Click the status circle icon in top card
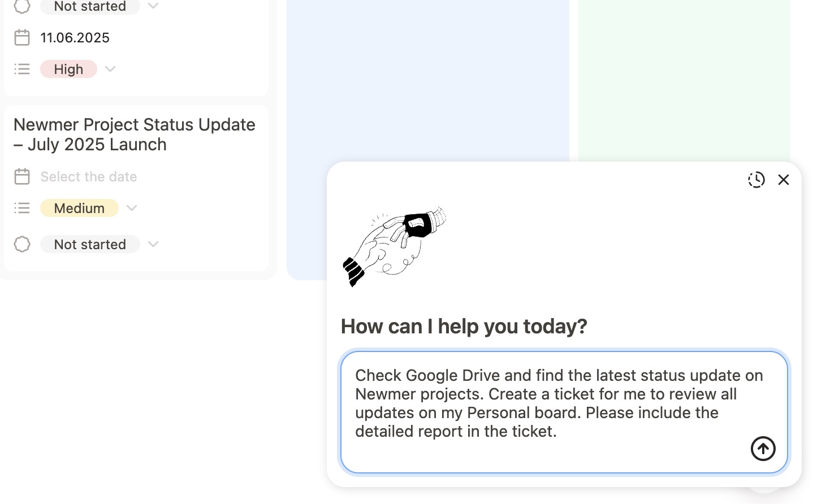Screen dimensions: 813x504 click(22, 6)
